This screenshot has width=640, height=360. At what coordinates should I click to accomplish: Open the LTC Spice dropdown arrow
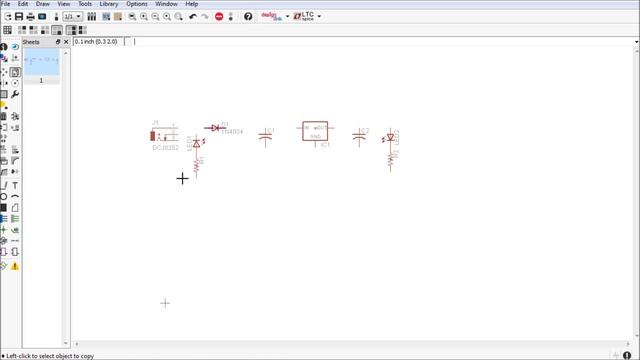(x=319, y=16)
